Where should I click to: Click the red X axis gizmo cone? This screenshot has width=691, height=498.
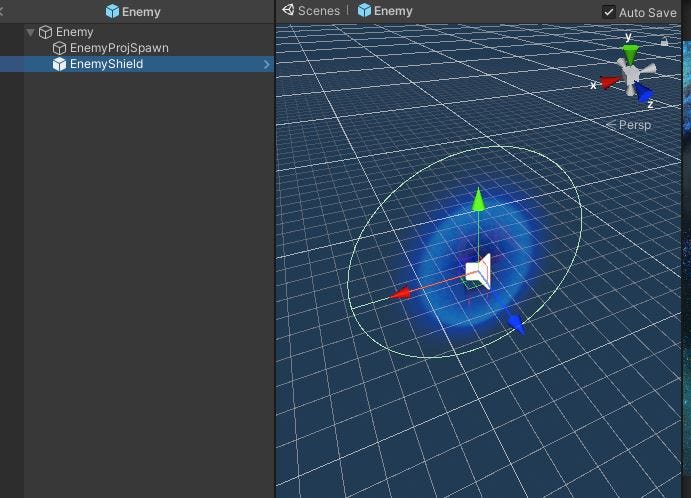610,82
